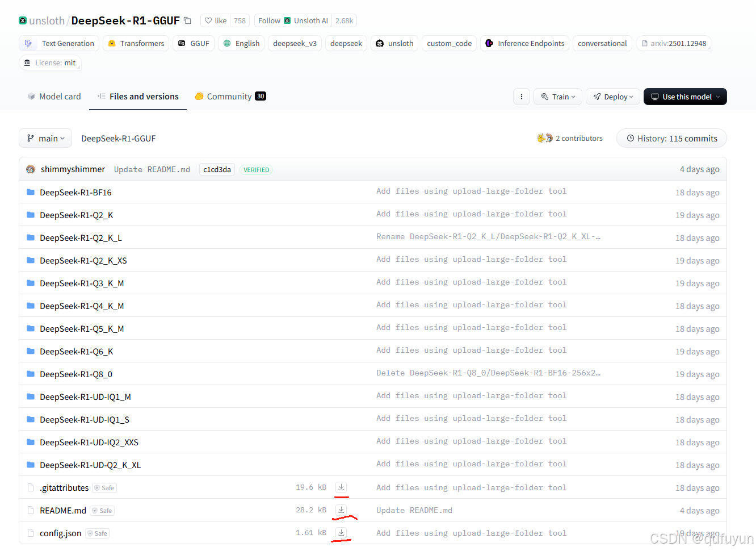Open the DeepSeek-R1-Q6_K folder
This screenshot has height=551, width=756.
pyautogui.click(x=77, y=352)
